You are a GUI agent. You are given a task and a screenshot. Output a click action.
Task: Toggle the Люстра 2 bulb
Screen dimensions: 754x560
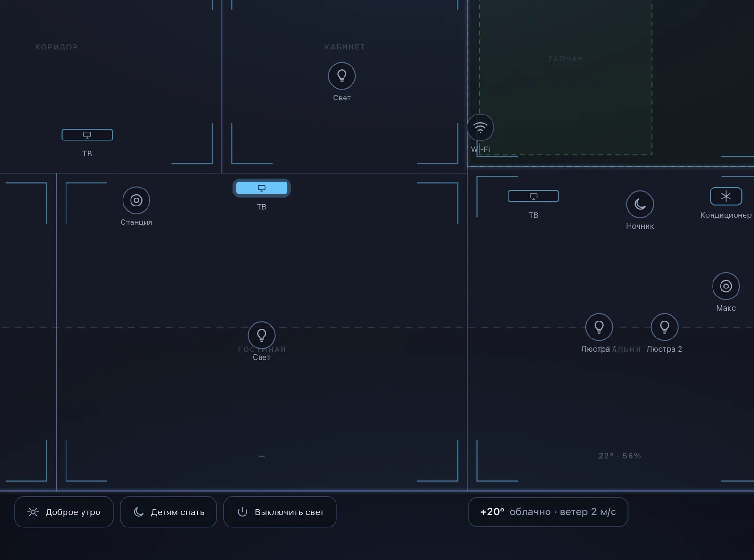[x=664, y=327]
